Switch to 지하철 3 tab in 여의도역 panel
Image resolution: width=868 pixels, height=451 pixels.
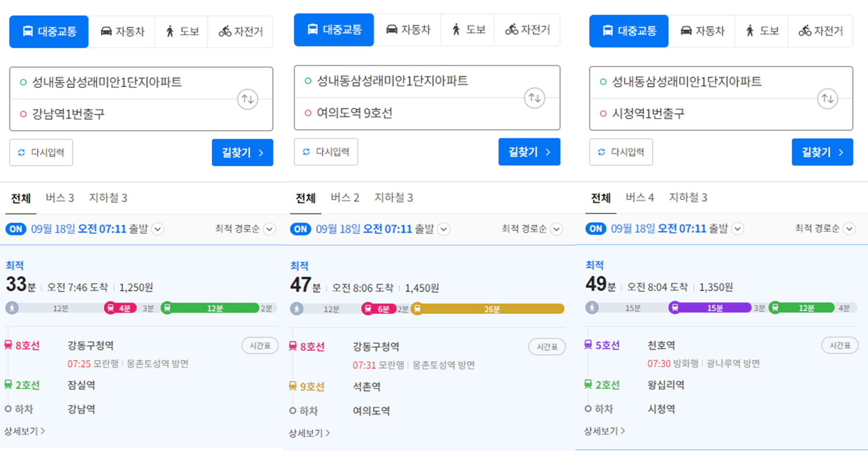(394, 198)
